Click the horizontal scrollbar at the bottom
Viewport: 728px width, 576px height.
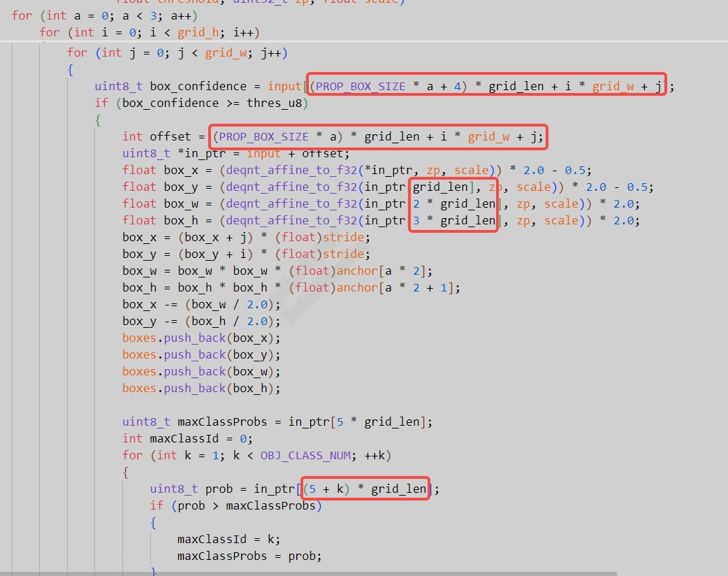[x=308, y=574]
